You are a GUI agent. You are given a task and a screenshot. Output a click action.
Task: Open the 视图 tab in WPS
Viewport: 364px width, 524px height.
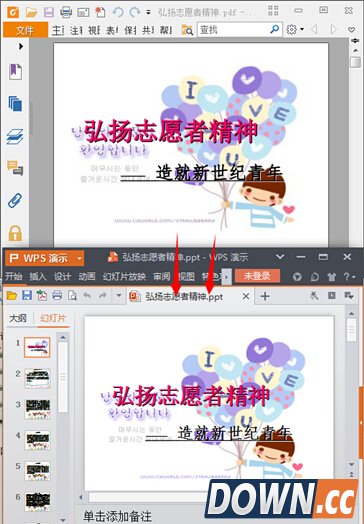click(x=186, y=276)
